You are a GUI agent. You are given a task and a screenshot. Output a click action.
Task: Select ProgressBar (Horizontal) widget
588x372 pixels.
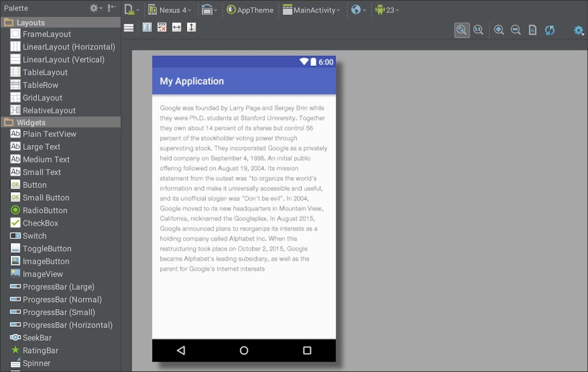point(61,325)
